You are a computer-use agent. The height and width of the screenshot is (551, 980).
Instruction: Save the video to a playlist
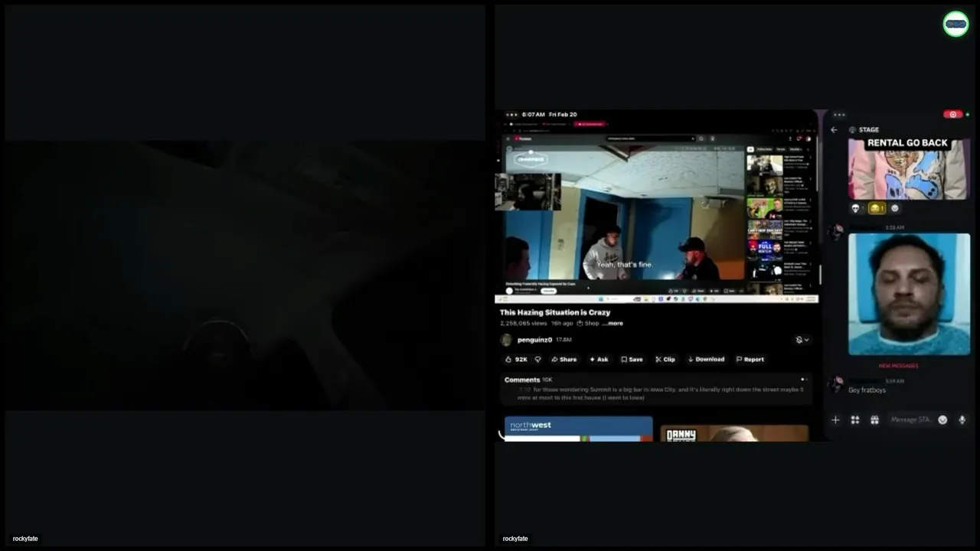[632, 359]
